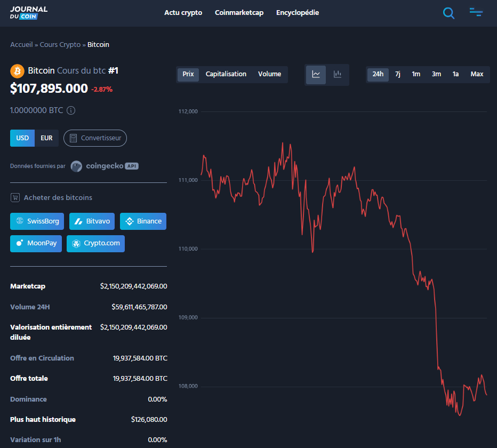Keep currency on USD
The height and width of the screenshot is (448, 497).
tap(22, 138)
